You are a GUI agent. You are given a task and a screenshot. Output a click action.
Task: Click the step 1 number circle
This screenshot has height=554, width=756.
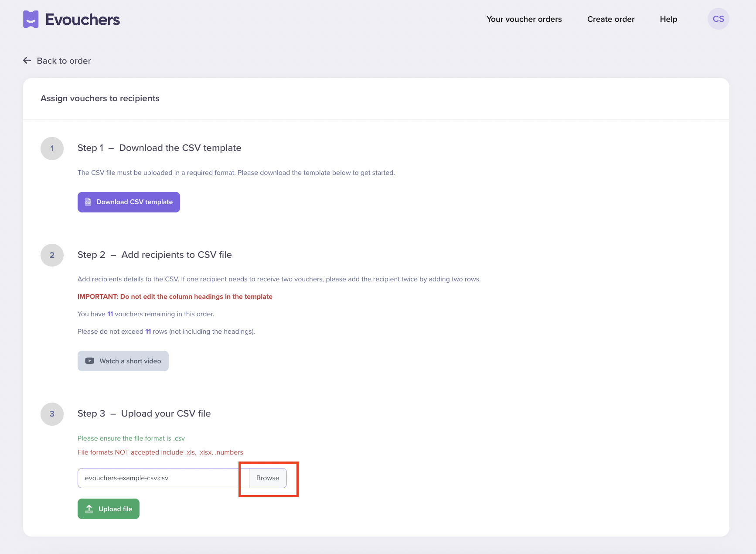pos(52,148)
